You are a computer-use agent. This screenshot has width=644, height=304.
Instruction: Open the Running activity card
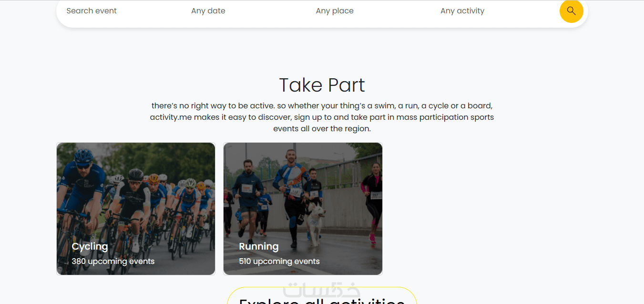303,200
